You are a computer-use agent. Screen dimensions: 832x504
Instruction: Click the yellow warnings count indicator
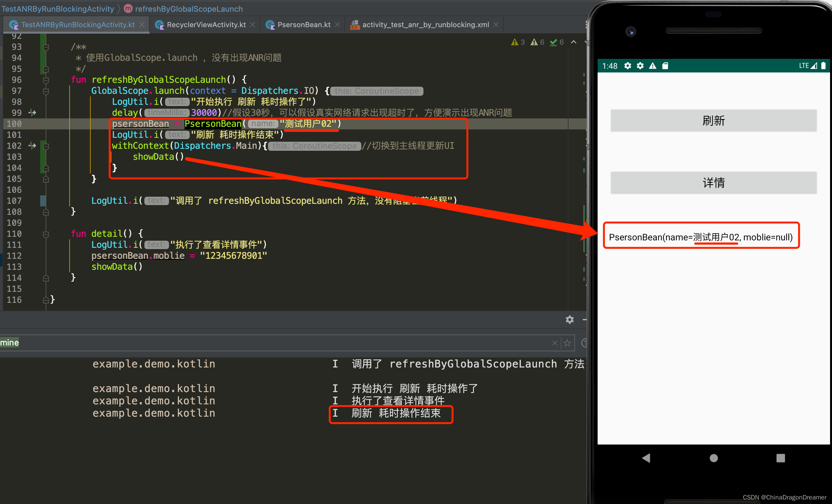pos(518,42)
